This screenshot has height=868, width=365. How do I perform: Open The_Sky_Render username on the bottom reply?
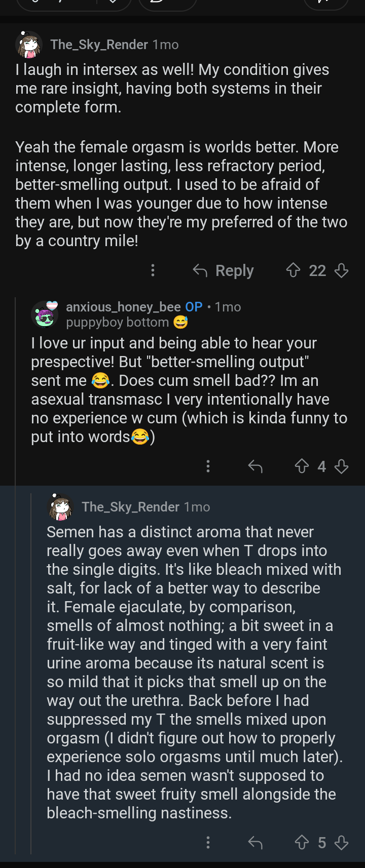pos(130,507)
